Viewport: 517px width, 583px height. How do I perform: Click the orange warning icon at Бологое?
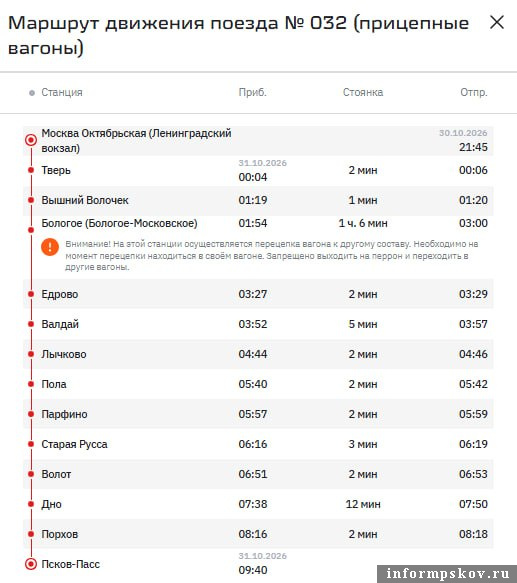pyautogui.click(x=50, y=247)
